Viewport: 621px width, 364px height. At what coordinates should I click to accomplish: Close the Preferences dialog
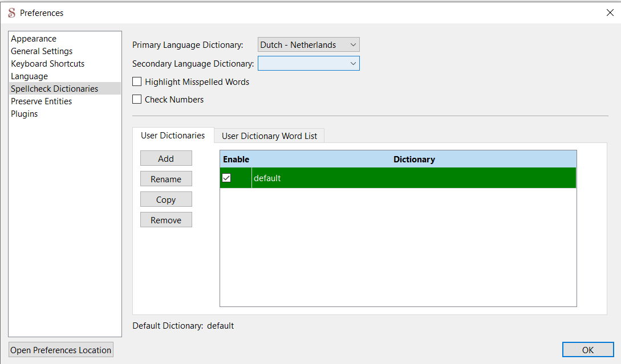click(610, 13)
